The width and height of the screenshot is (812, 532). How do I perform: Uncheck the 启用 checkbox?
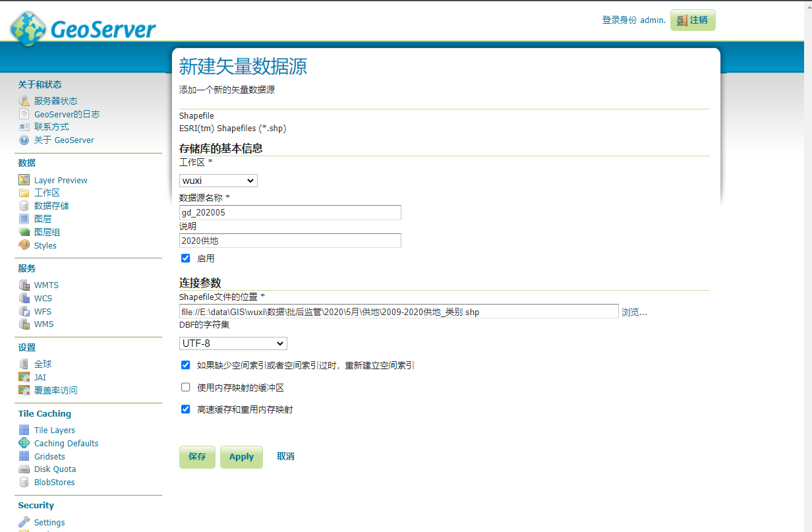click(186, 258)
